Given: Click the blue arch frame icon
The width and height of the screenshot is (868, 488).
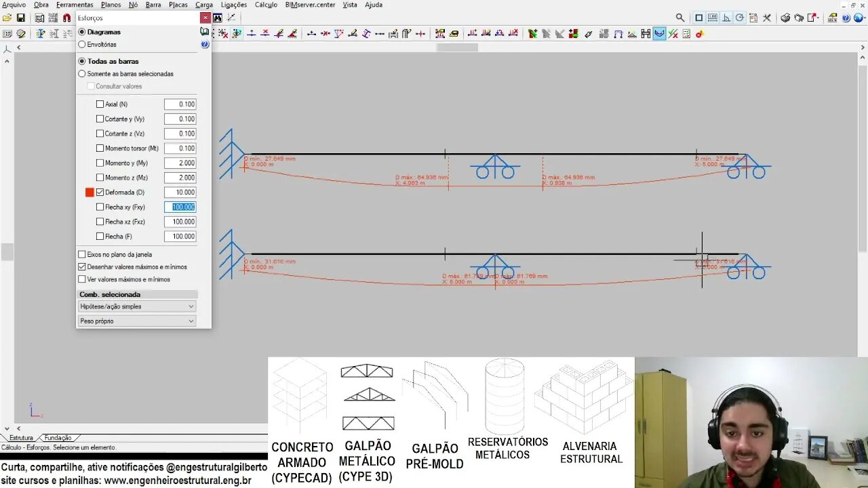Looking at the screenshot, I should [618, 33].
